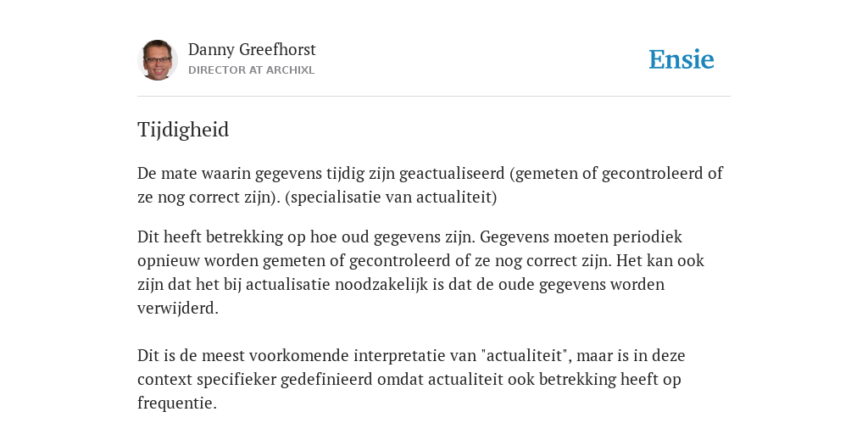Open the Ensie logo link
868x434 pixels.
682,59
